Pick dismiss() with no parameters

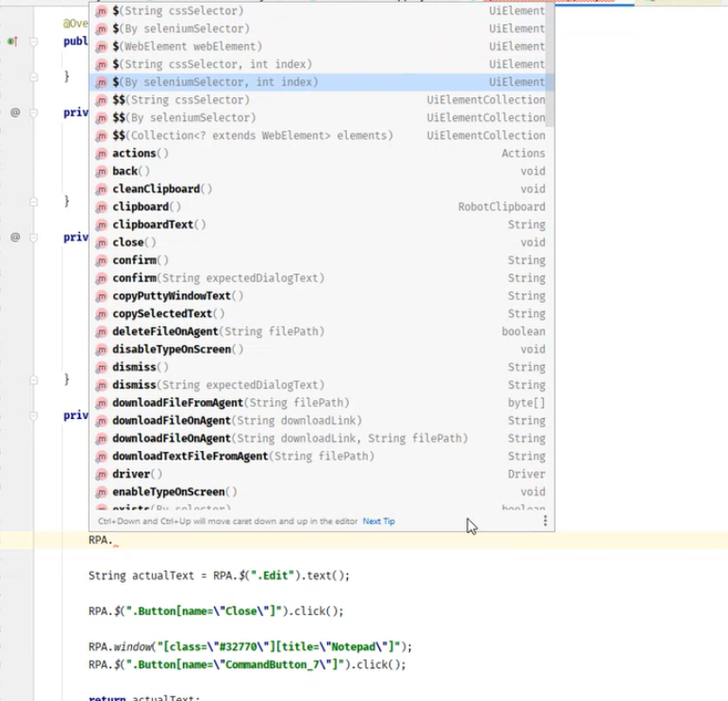(322, 367)
